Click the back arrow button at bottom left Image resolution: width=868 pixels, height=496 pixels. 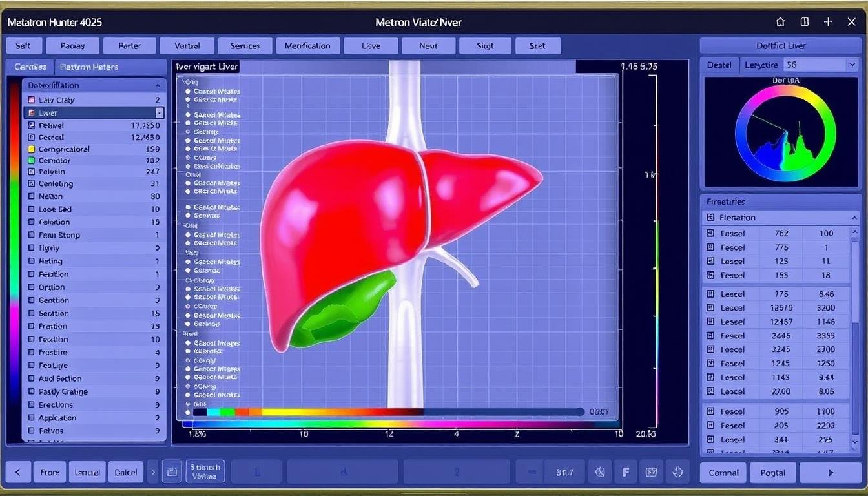click(17, 472)
